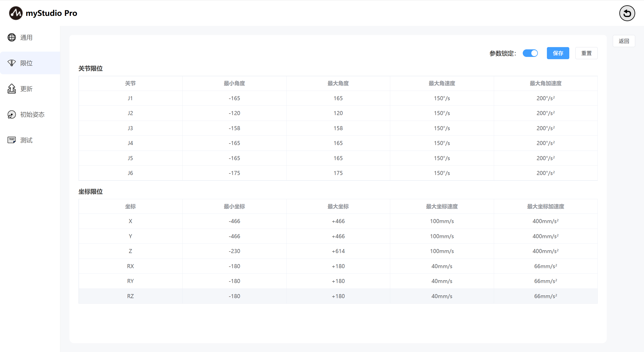The image size is (644, 352).
Task: Click the upload icon for 更新
Action: (x=12, y=89)
